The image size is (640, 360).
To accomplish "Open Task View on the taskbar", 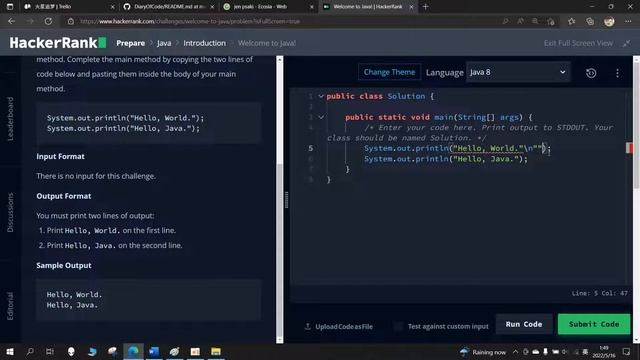I will (x=50, y=351).
